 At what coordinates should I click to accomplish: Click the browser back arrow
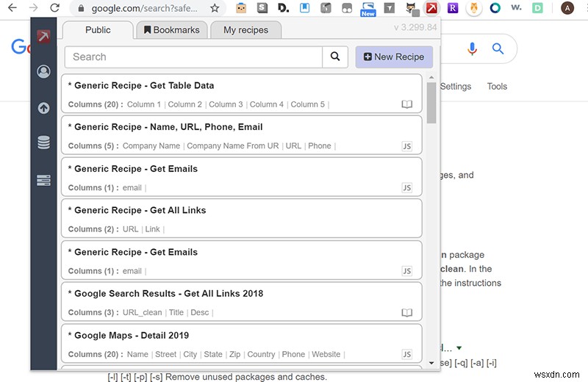(x=12, y=7)
